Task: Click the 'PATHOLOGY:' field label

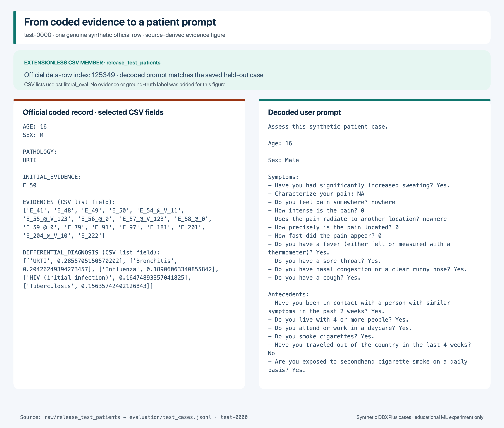Action: pos(40,152)
